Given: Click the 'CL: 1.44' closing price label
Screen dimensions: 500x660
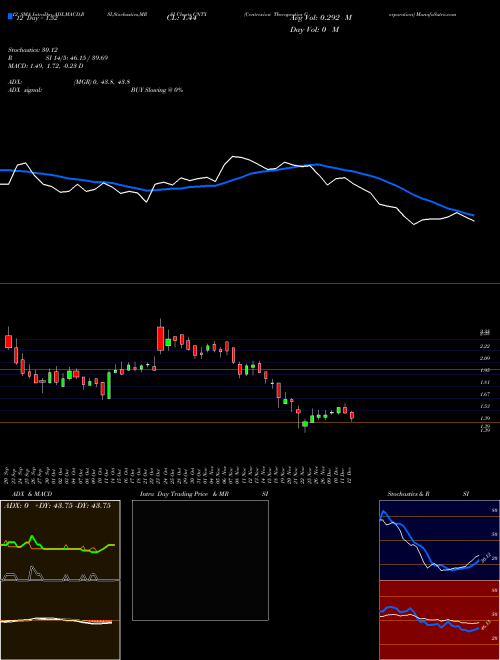Looking at the screenshot, I should tap(182, 18).
